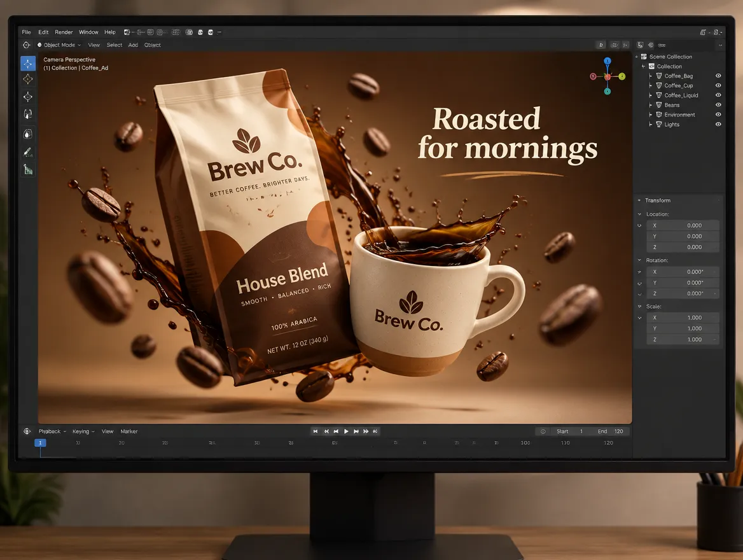
Task: Expand the Coffee_Cup tree row
Action: click(x=651, y=86)
